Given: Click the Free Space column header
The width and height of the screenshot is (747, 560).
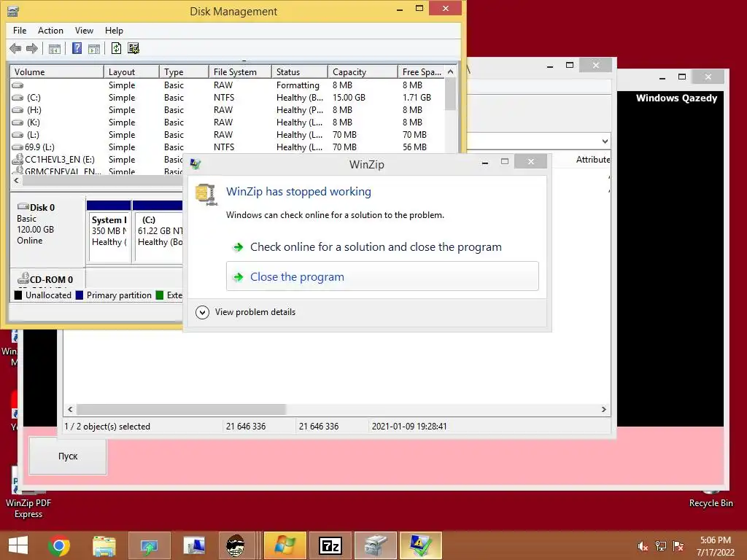Looking at the screenshot, I should click(x=421, y=72).
